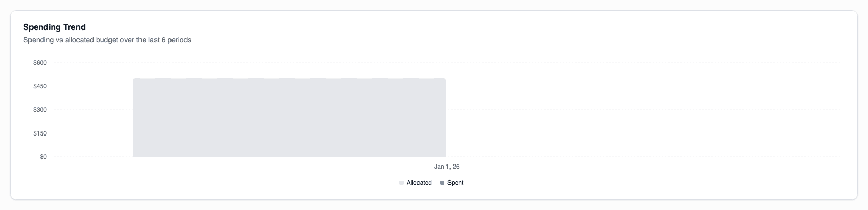This screenshot has width=868, height=210.
Task: Click the $450 y-axis label
Action: [40, 86]
